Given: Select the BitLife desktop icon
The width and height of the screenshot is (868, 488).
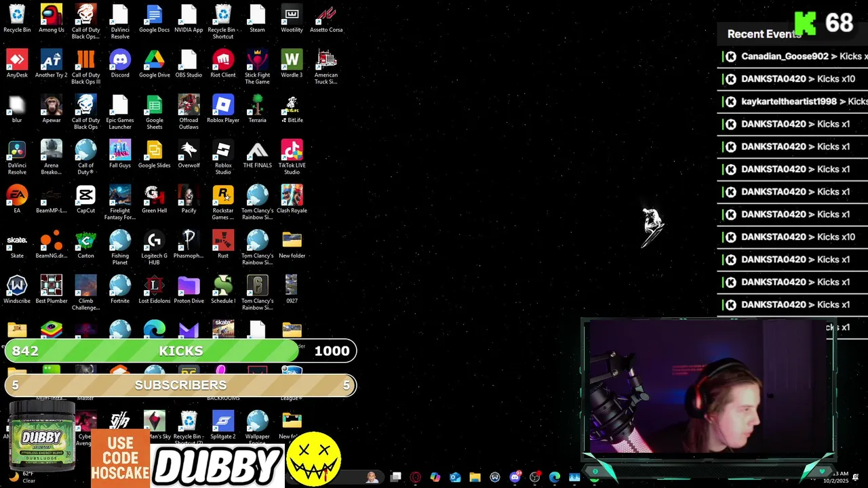Looking at the screenshot, I should (x=292, y=108).
